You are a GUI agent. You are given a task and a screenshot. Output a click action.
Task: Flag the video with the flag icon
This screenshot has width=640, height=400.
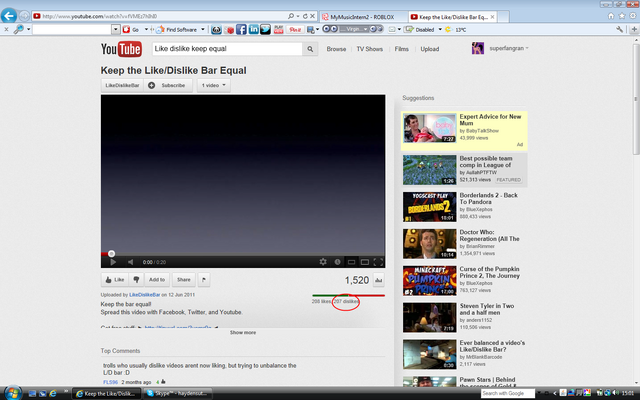(204, 280)
